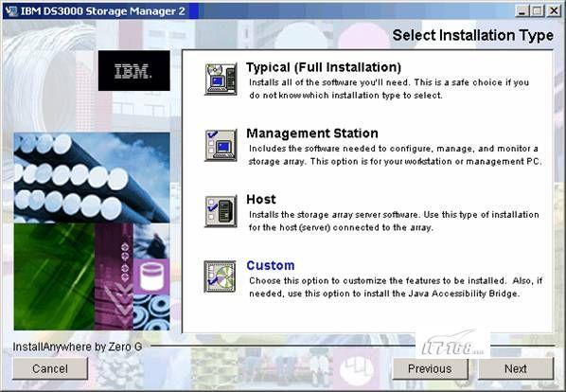
Task: Click the pipes and clouds artwork image
Action: [x=92, y=177]
